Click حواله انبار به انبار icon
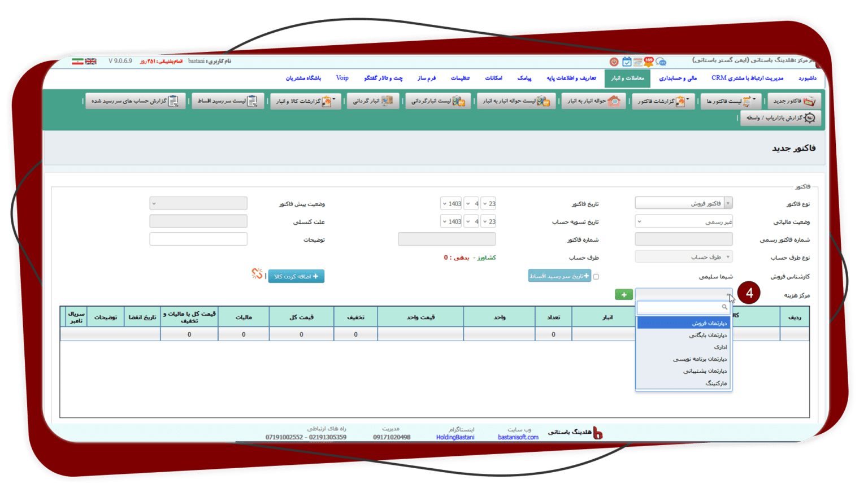Image resolution: width=868 pixels, height=488 pixels. tap(614, 101)
